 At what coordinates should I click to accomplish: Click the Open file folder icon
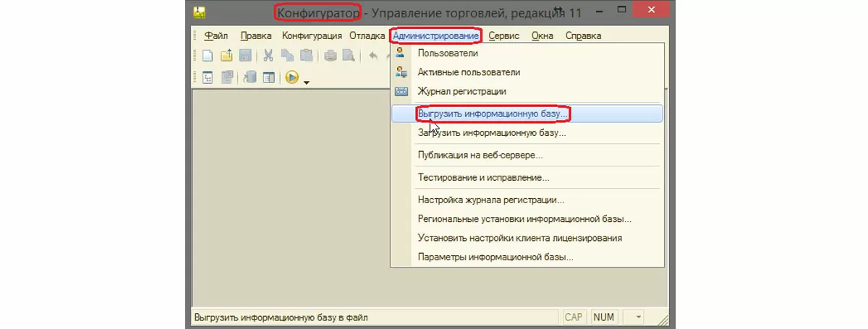click(226, 56)
